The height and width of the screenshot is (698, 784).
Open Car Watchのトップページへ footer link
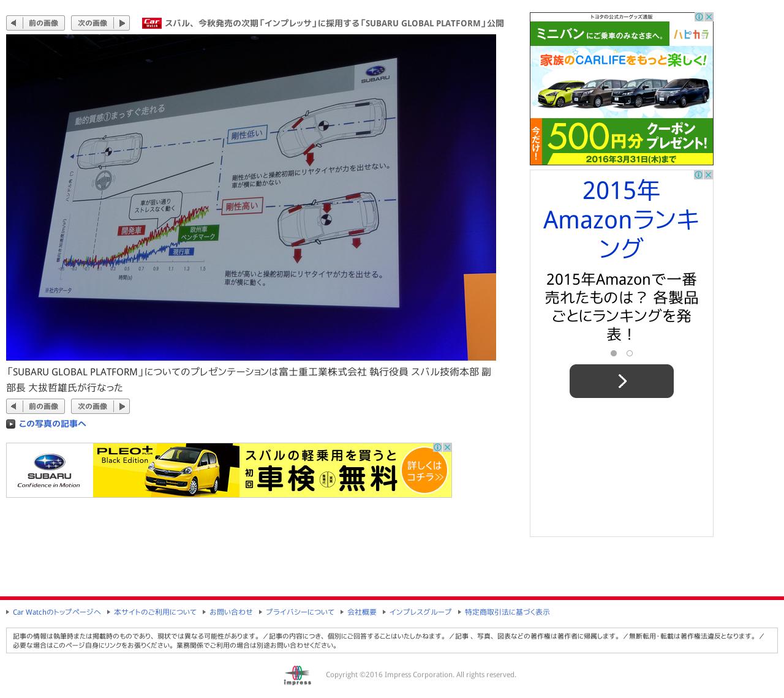coord(56,612)
